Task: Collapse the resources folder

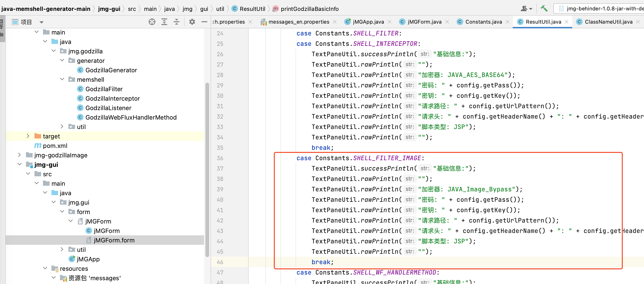Action: pos(45,268)
